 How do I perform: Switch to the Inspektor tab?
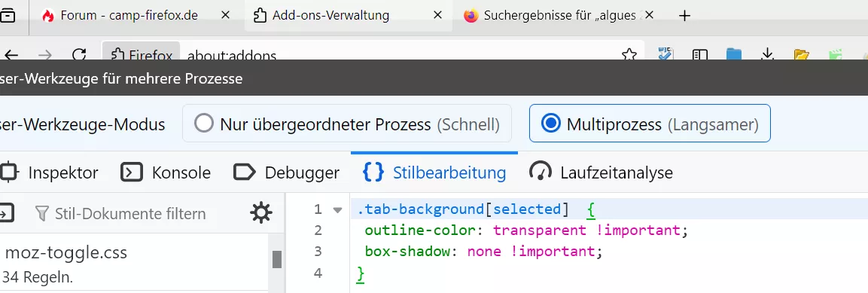click(49, 172)
